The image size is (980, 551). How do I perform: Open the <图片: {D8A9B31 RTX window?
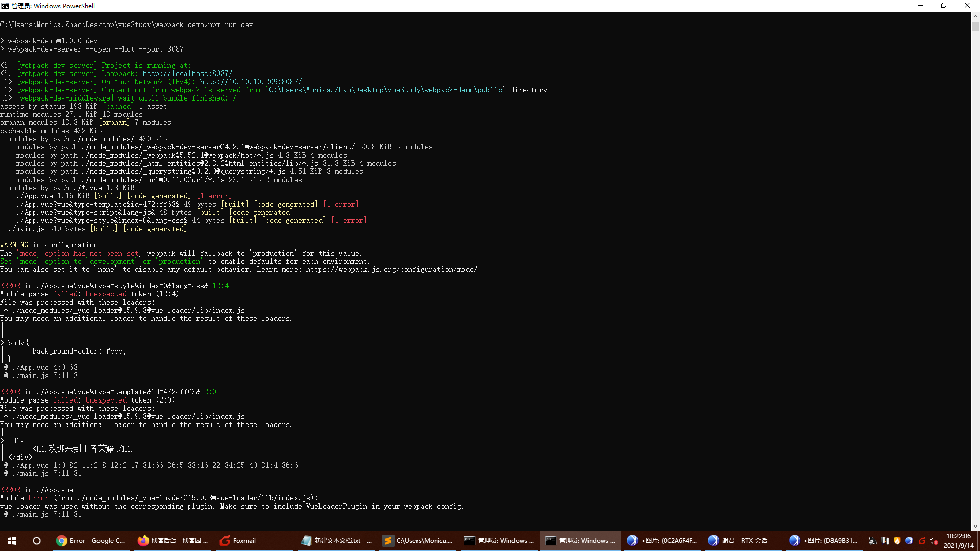[824, 541]
